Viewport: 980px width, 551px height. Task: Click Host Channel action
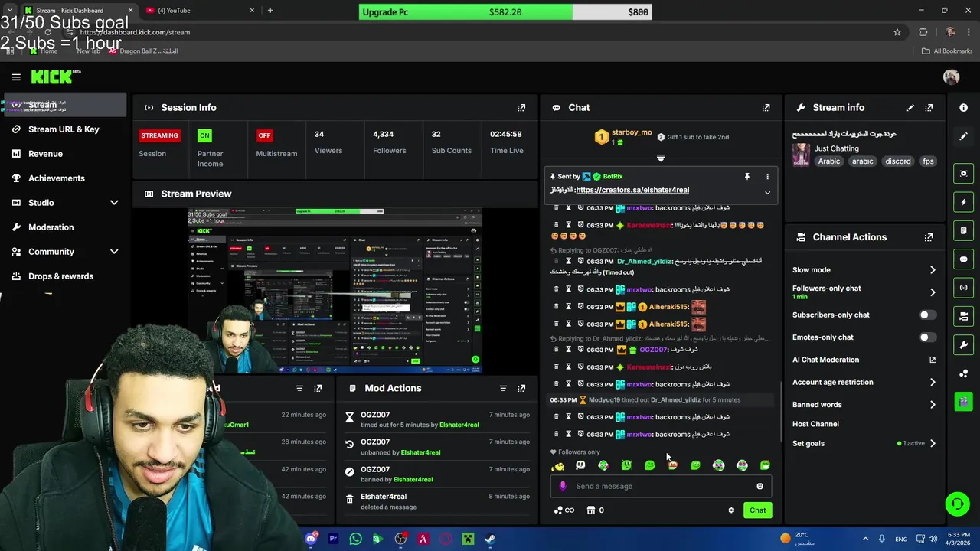(x=815, y=424)
